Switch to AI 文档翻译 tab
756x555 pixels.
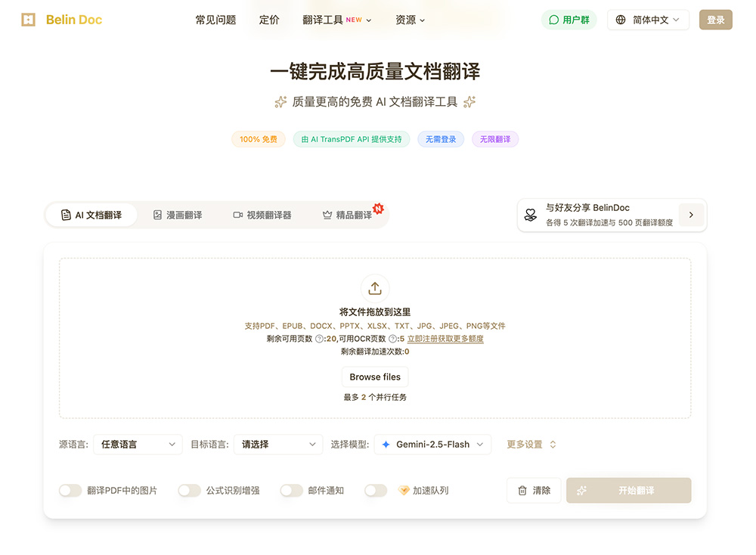[91, 215]
